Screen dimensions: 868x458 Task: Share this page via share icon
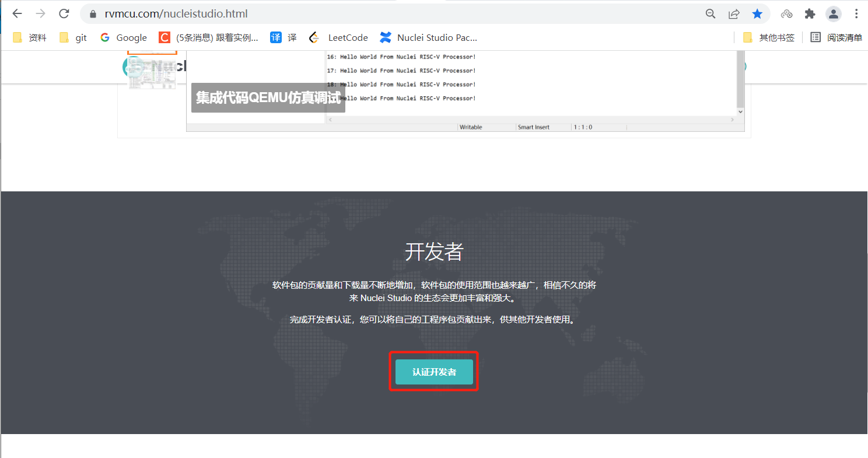tap(734, 14)
